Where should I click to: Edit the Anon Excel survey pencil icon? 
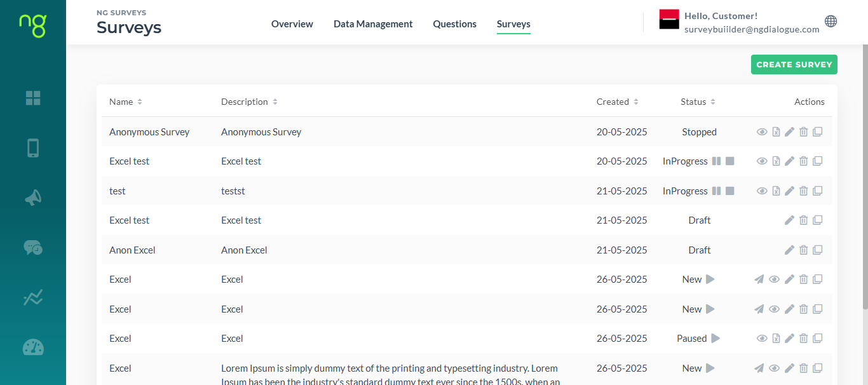click(x=789, y=250)
